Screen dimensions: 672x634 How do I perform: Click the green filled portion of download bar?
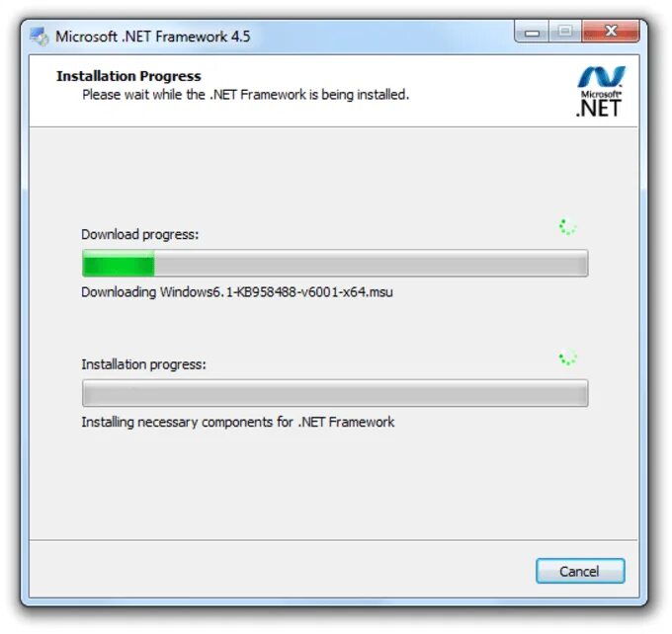coord(119,263)
